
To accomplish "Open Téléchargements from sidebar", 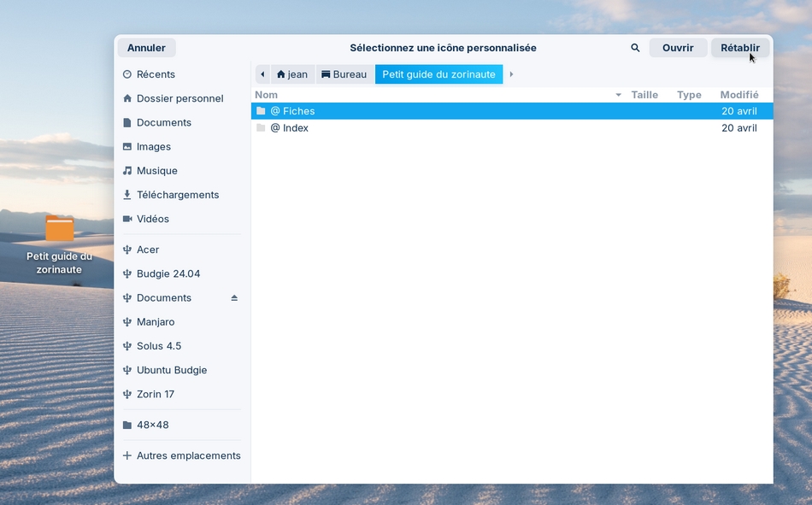I will click(177, 195).
